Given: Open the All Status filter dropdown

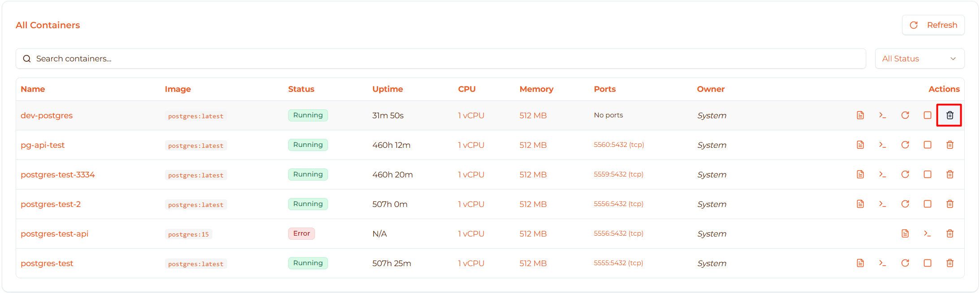Looking at the screenshot, I should coord(919,59).
